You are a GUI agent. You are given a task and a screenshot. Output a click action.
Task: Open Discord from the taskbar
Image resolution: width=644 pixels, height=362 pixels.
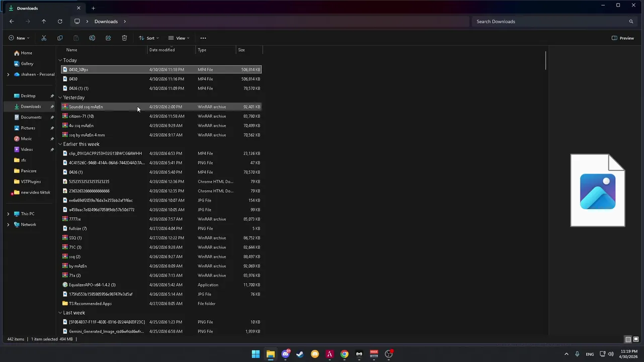[x=285, y=354]
